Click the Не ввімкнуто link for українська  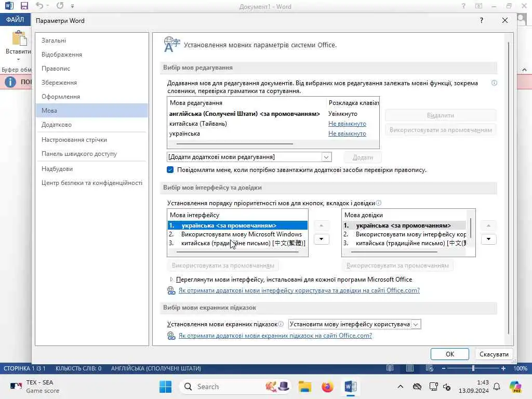pyautogui.click(x=347, y=134)
